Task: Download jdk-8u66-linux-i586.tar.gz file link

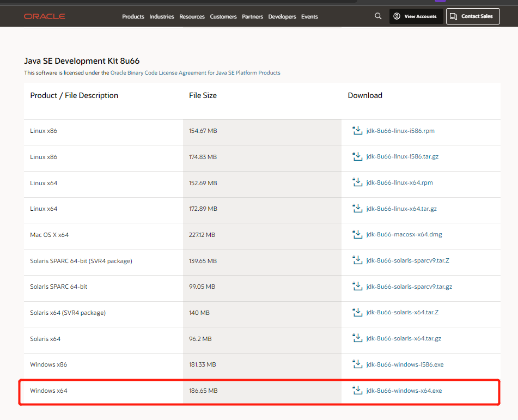Action: click(403, 157)
